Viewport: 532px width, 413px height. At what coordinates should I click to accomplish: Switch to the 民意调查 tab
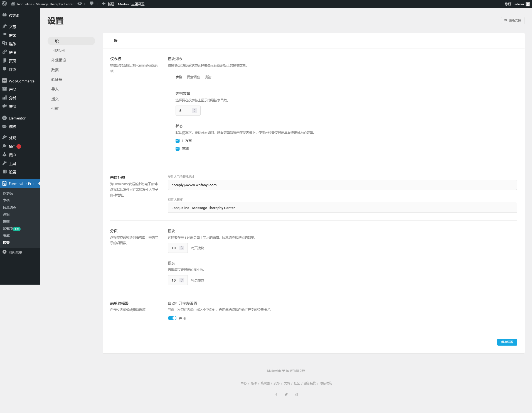193,77
